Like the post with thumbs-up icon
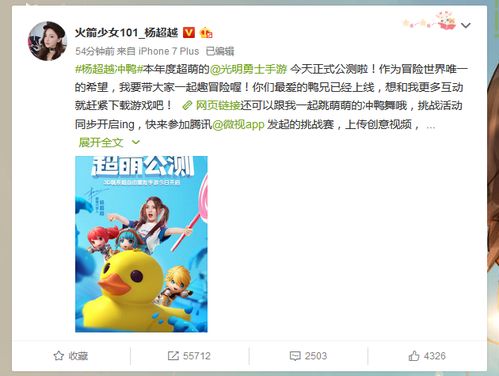Image resolution: width=499 pixels, height=376 pixels. point(414,356)
